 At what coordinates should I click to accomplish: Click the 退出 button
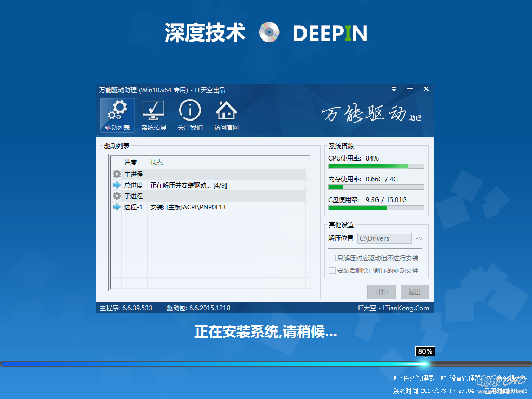point(415,292)
